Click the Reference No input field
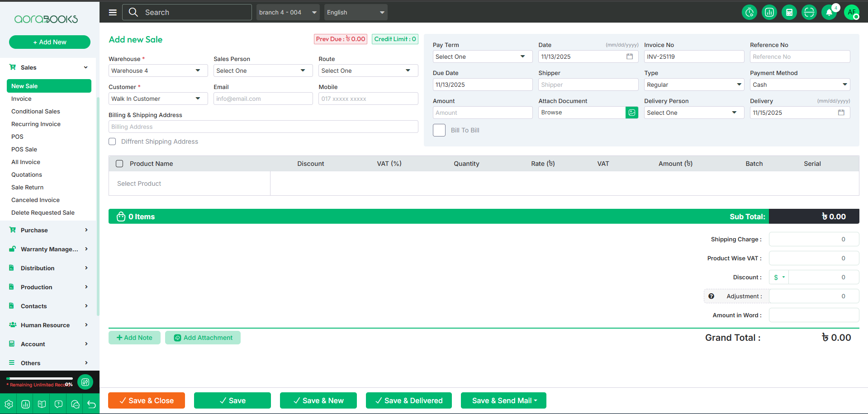Image resolution: width=868 pixels, height=414 pixels. 799,56
